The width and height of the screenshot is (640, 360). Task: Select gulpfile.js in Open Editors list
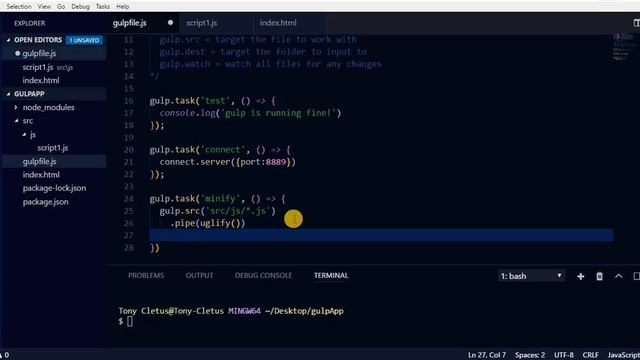(x=39, y=53)
